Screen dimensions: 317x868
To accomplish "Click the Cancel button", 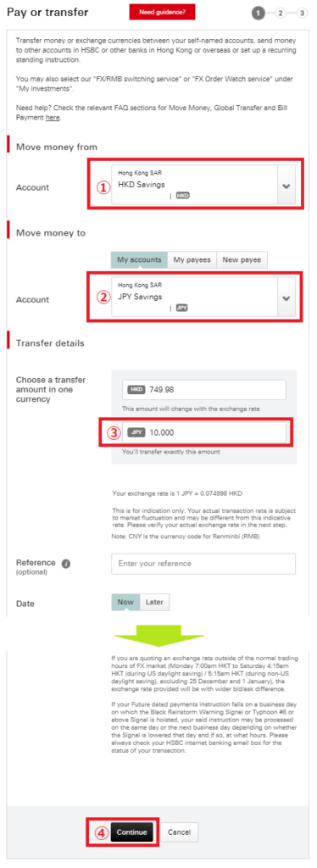I will pos(179,832).
